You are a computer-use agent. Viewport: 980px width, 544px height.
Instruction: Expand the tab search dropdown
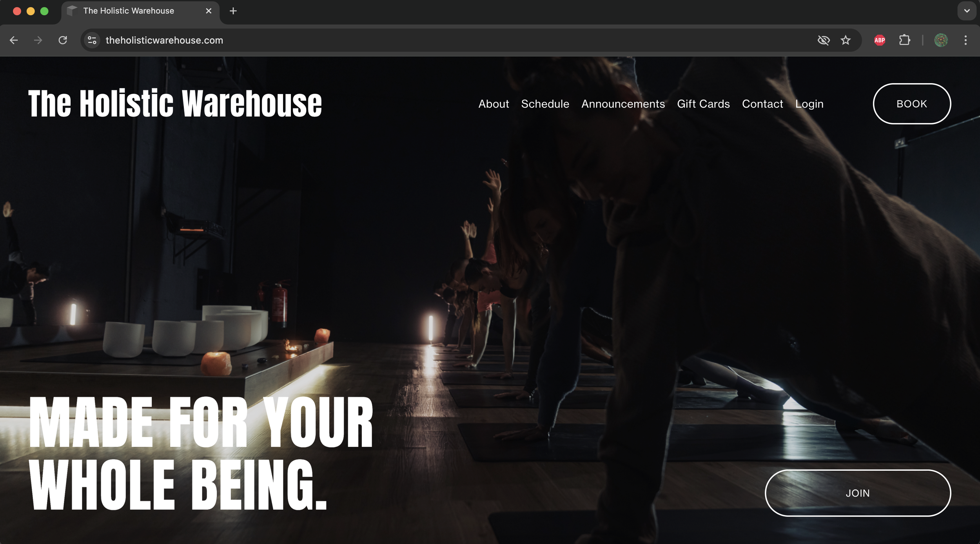tap(967, 11)
